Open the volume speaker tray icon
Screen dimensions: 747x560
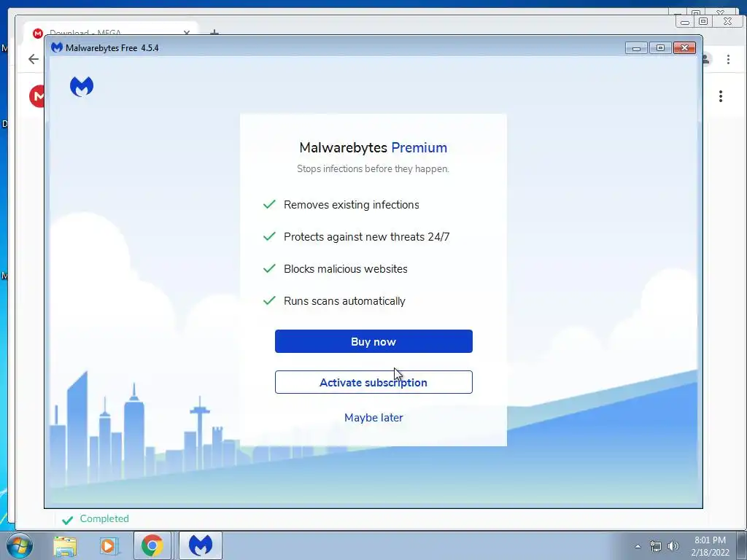click(x=673, y=546)
